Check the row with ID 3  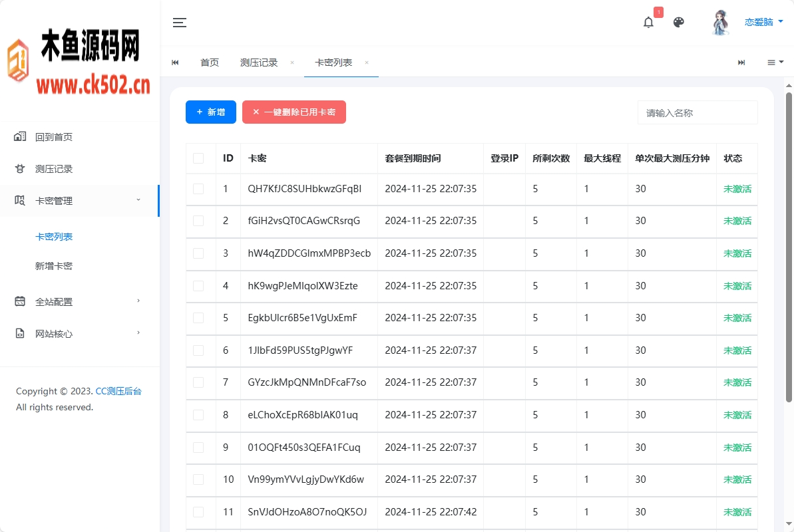[x=198, y=253]
